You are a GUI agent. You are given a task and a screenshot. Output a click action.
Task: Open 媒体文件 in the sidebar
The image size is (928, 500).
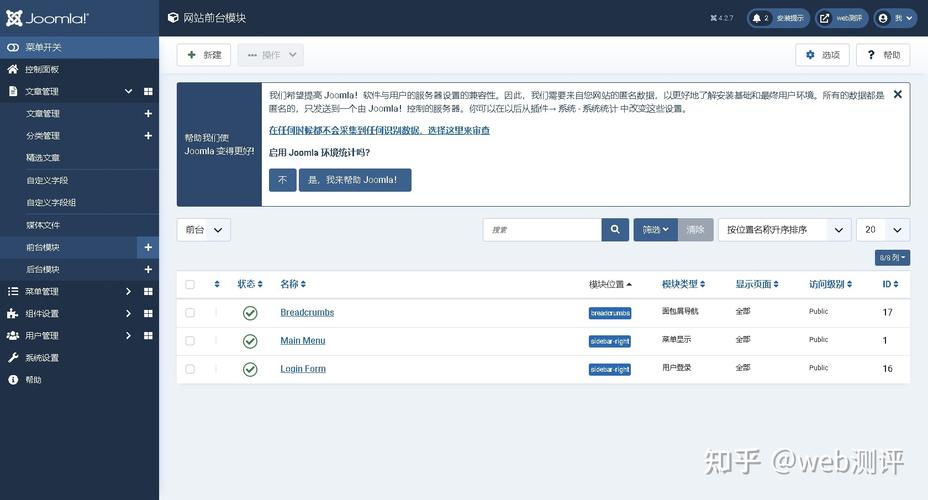pyautogui.click(x=43, y=225)
